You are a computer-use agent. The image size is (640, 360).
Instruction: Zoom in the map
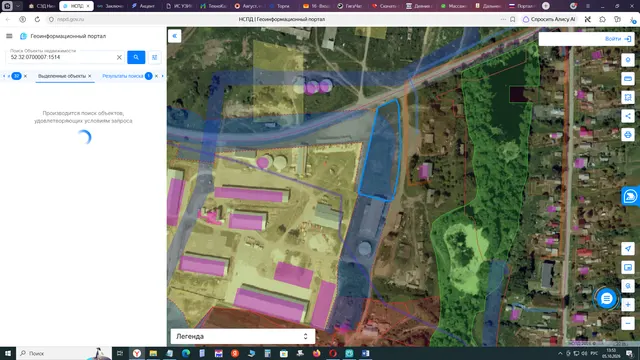[x=628, y=304]
